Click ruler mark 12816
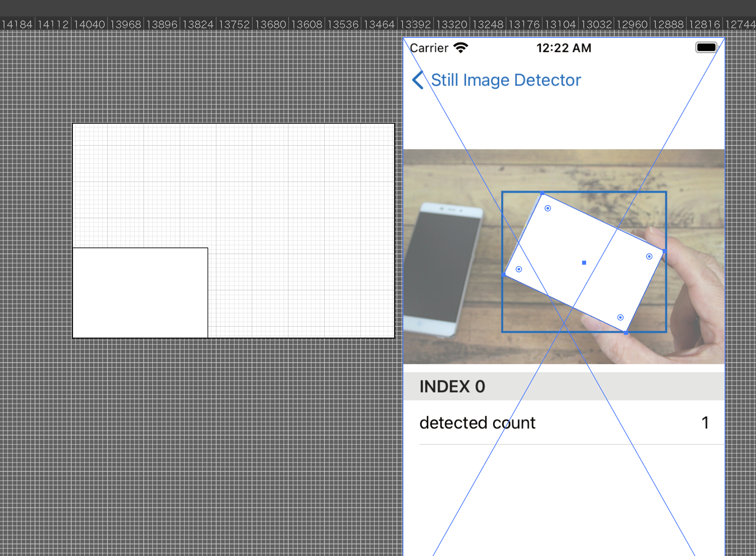Viewport: 756px width, 556px height. coord(704,25)
